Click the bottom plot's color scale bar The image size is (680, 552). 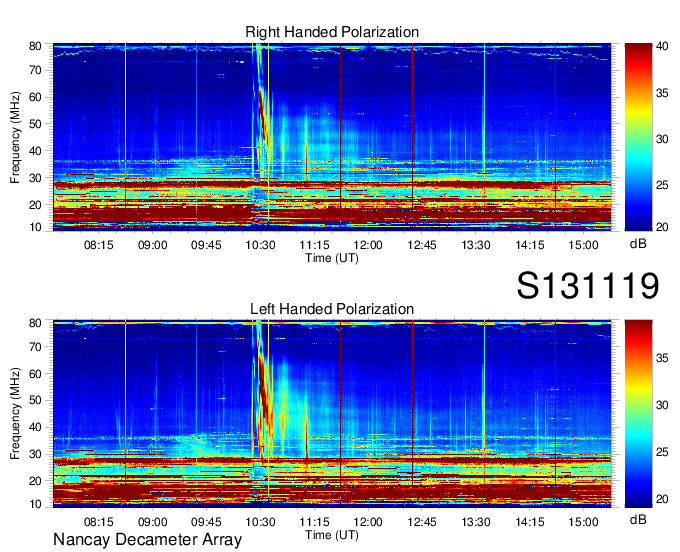point(638,414)
